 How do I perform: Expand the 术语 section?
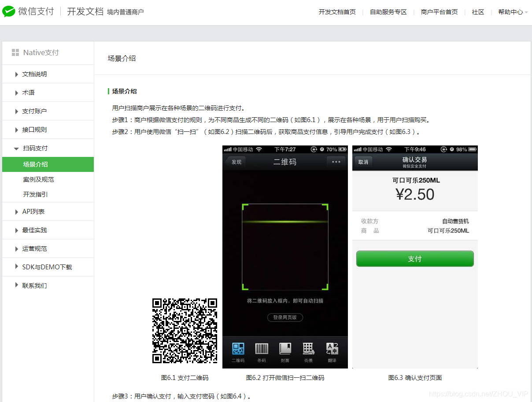(x=48, y=93)
